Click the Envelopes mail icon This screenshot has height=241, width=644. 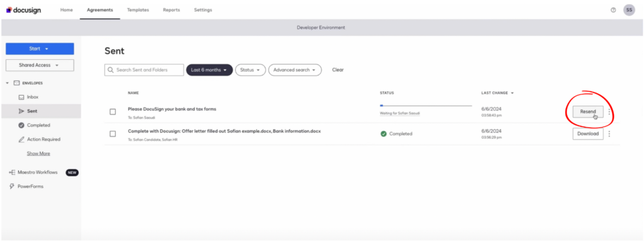pyautogui.click(x=16, y=83)
